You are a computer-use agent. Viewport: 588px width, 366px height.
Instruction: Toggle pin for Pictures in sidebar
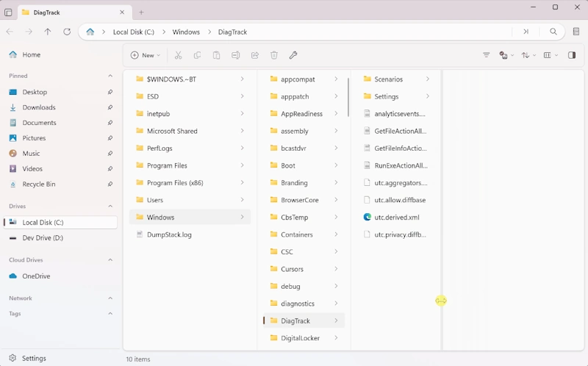coord(110,138)
